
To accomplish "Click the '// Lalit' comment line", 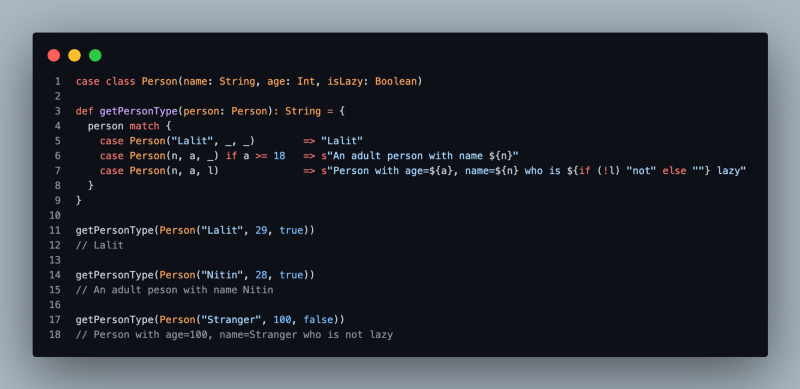I will tap(99, 245).
